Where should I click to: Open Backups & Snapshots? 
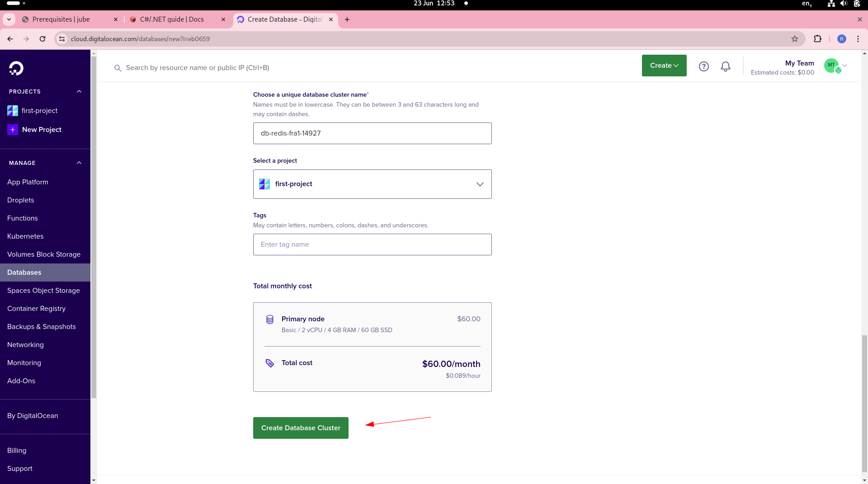click(42, 327)
